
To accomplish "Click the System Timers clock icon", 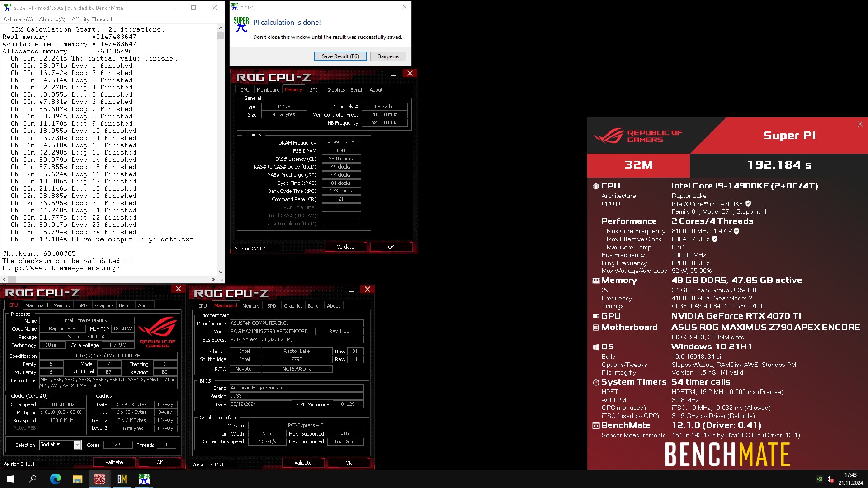I will click(596, 382).
